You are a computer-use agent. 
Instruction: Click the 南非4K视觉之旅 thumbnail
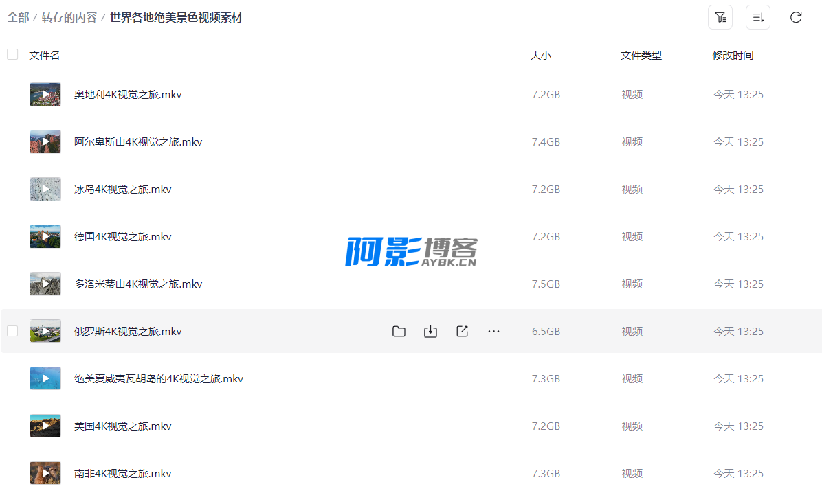coord(45,474)
